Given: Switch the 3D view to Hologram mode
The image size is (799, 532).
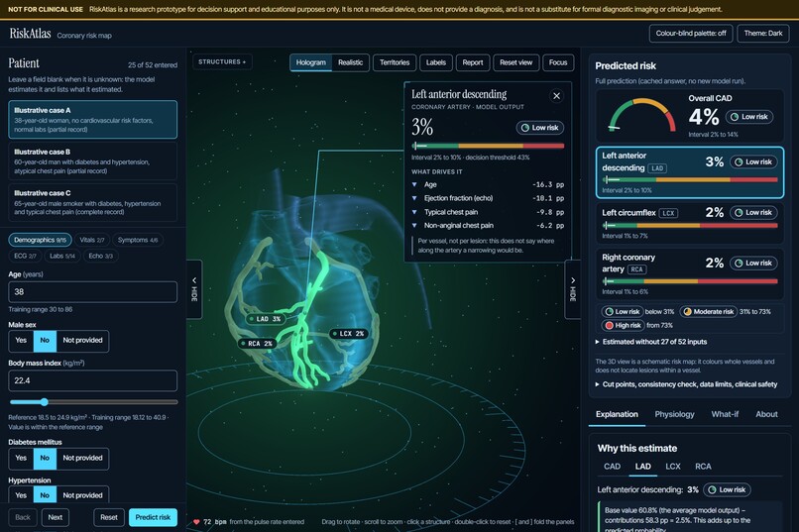Looking at the screenshot, I should pos(311,62).
